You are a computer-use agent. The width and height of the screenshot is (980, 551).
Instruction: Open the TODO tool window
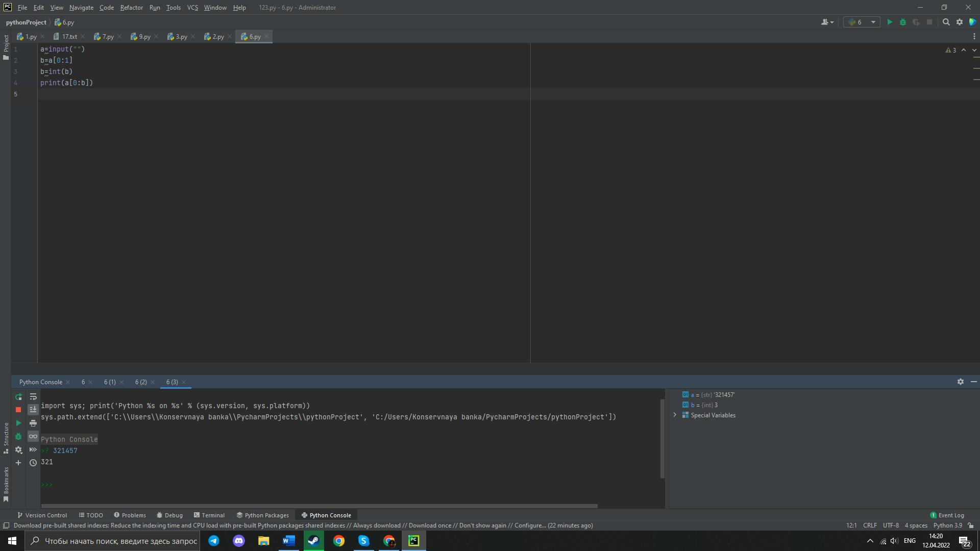(x=91, y=515)
